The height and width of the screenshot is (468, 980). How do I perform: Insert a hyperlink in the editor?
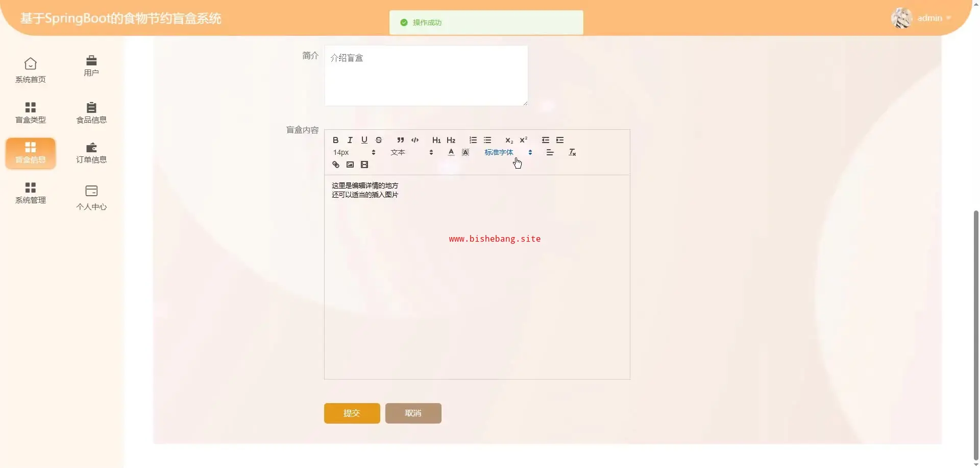(x=335, y=165)
